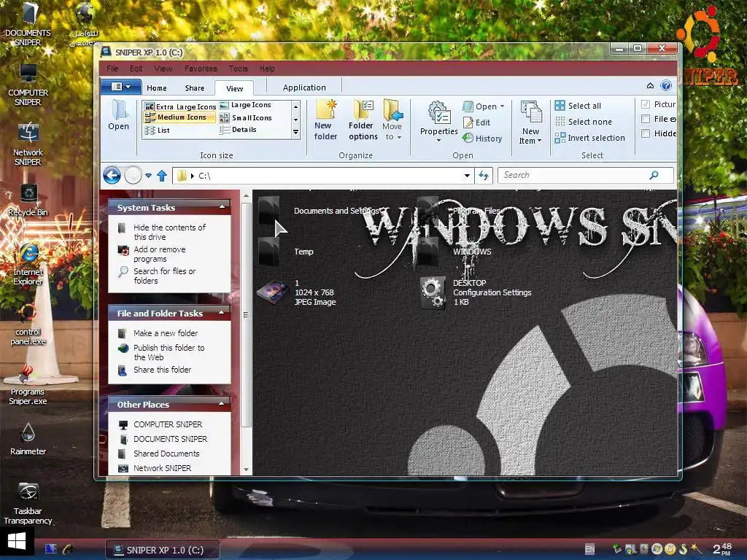Refresh the C:\ address bar
Screen dimensions: 747x560
tap(484, 176)
